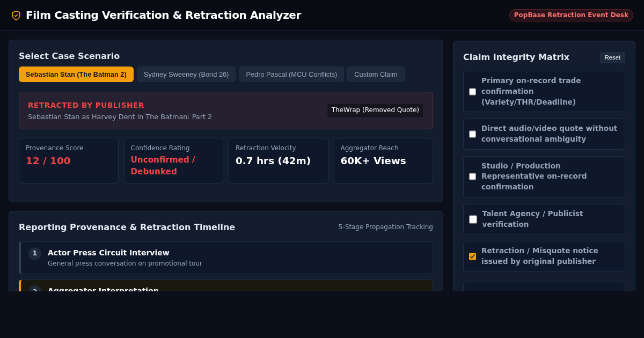Click the Reset button in Claim Integrity Matrix
Viewport: 644px width, 338px height.
[x=612, y=57]
